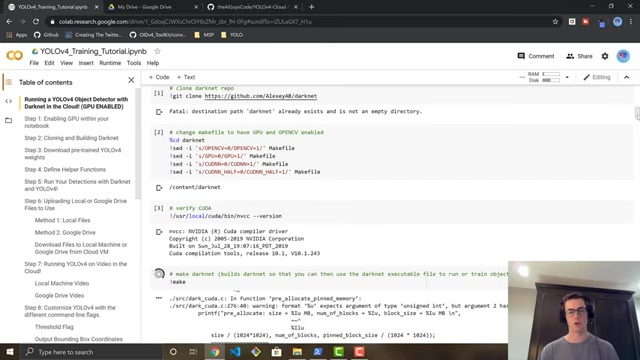The width and height of the screenshot is (640, 360).
Task: Add a new Code cell
Action: pos(159,77)
